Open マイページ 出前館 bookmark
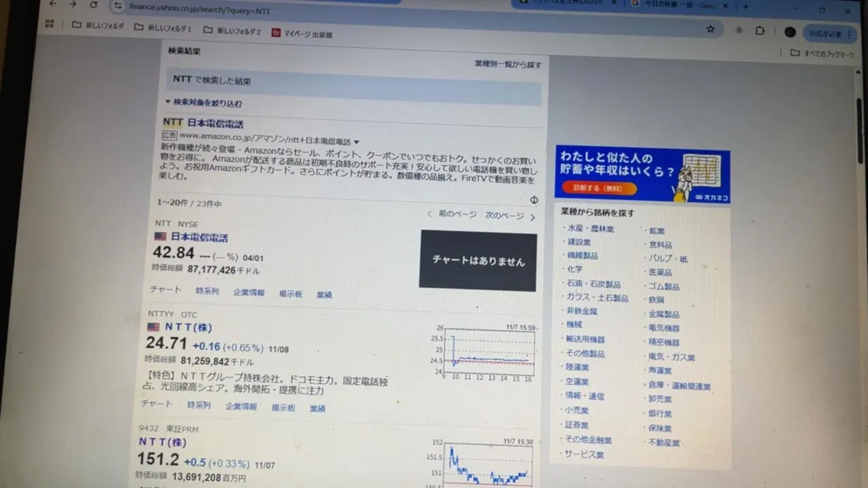 click(x=302, y=33)
